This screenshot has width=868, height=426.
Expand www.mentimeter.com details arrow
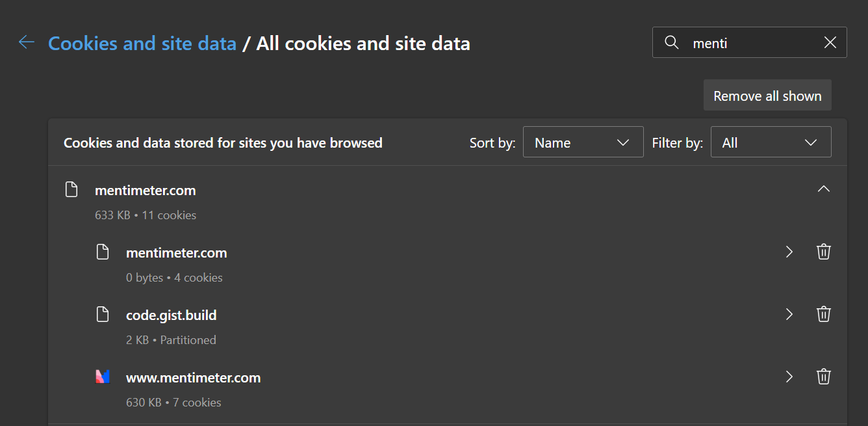coord(789,377)
